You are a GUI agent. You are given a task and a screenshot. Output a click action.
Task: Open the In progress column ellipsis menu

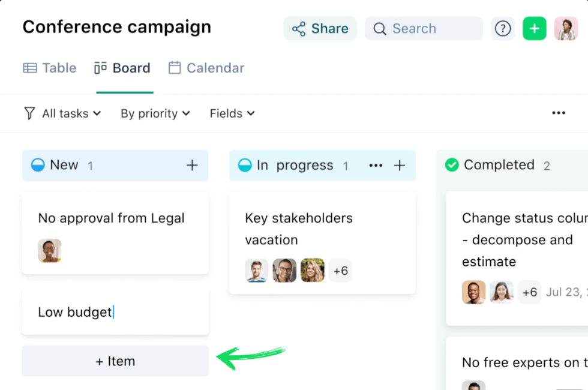click(376, 165)
